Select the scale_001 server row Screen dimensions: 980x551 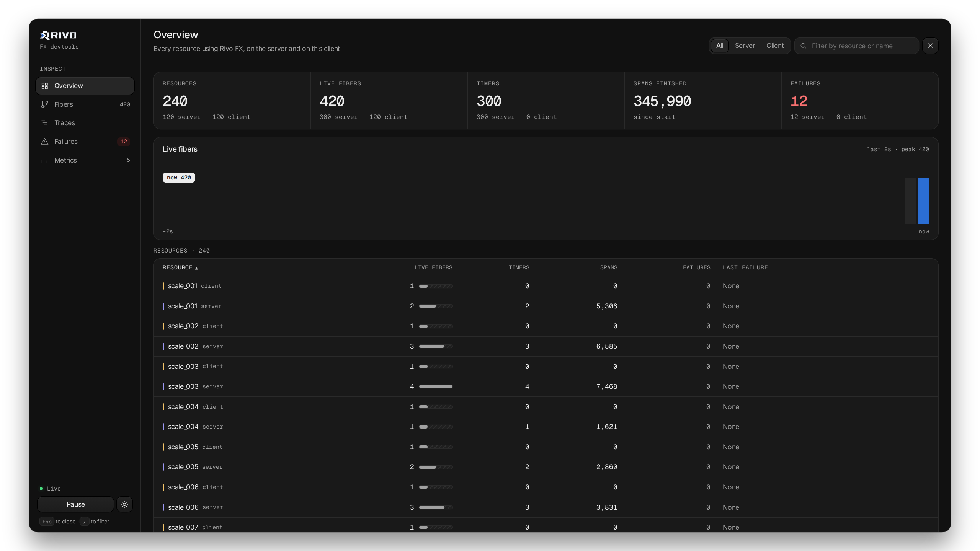546,306
